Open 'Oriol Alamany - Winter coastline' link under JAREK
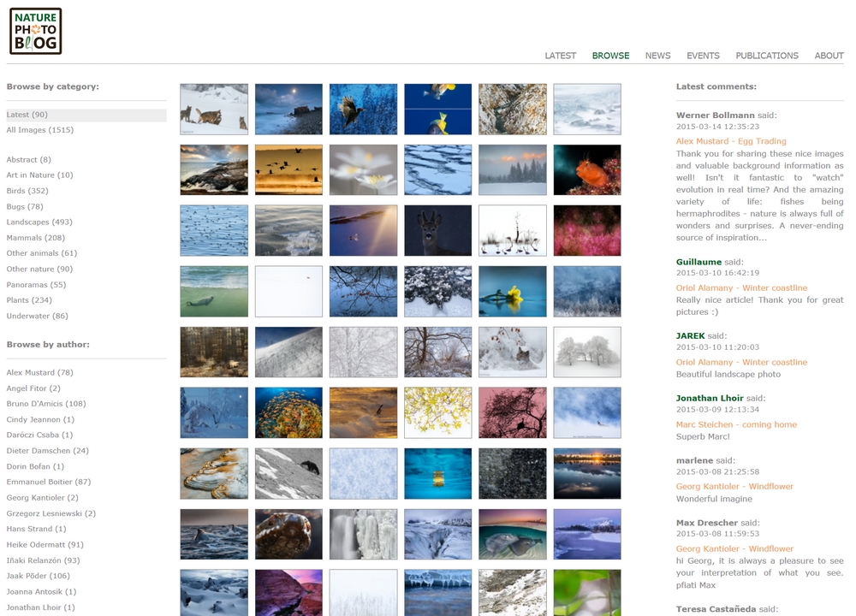 pyautogui.click(x=741, y=362)
